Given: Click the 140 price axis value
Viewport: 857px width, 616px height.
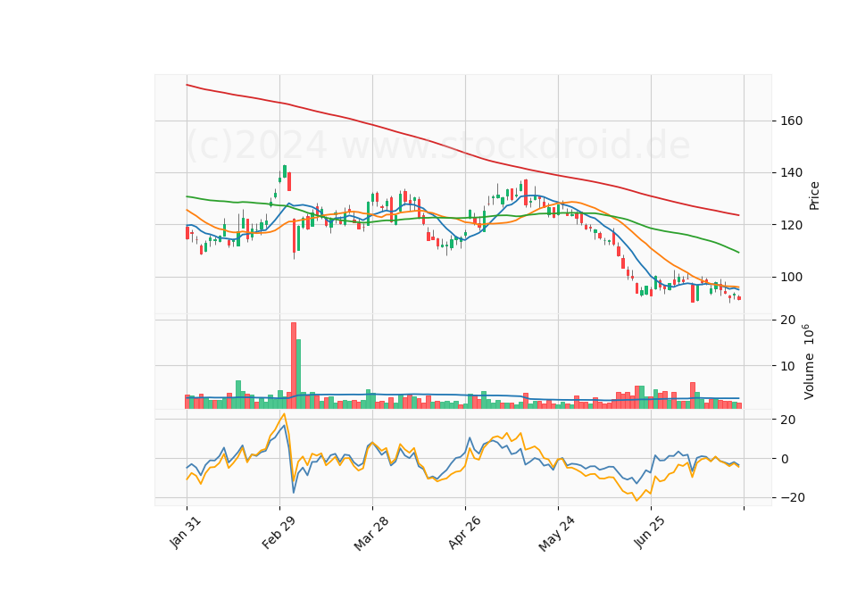Looking at the screenshot, I should pos(791,172).
